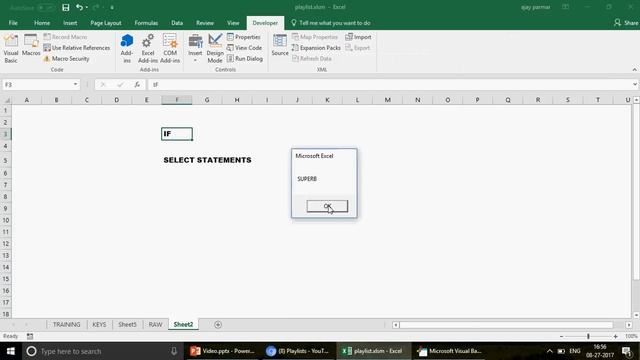Viewport: 640px width, 360px height.
Task: Open the File tab
Action: click(13, 23)
